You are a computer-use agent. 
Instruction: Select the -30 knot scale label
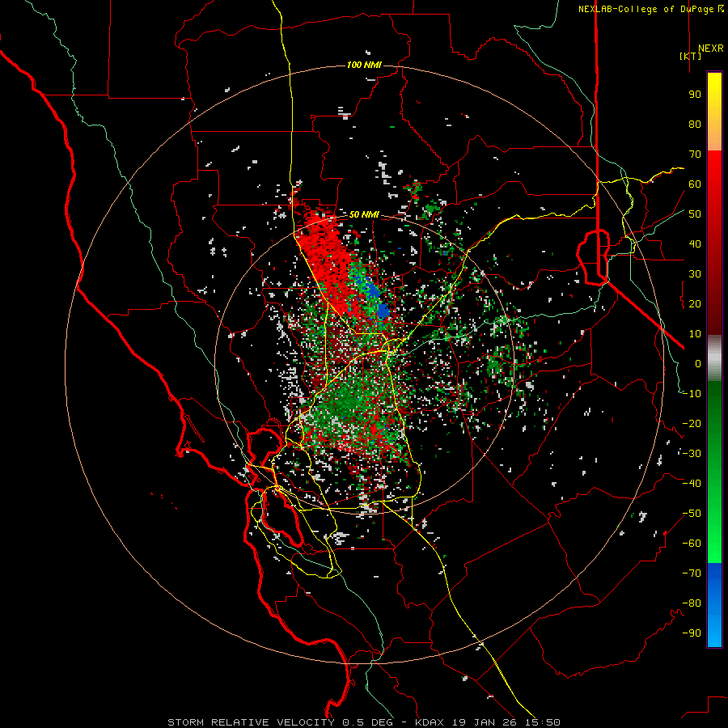[692, 454]
